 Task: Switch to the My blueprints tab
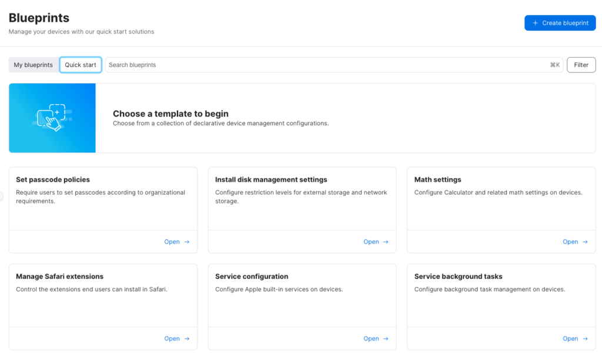34,65
